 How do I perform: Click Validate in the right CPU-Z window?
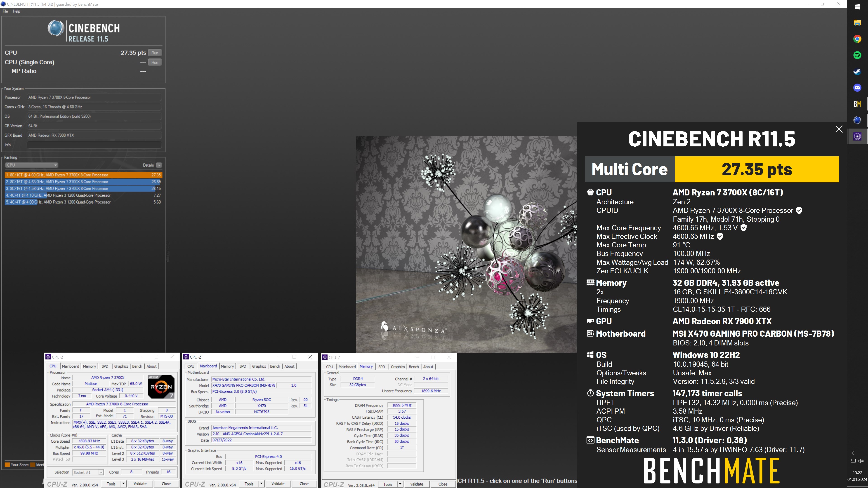click(416, 484)
